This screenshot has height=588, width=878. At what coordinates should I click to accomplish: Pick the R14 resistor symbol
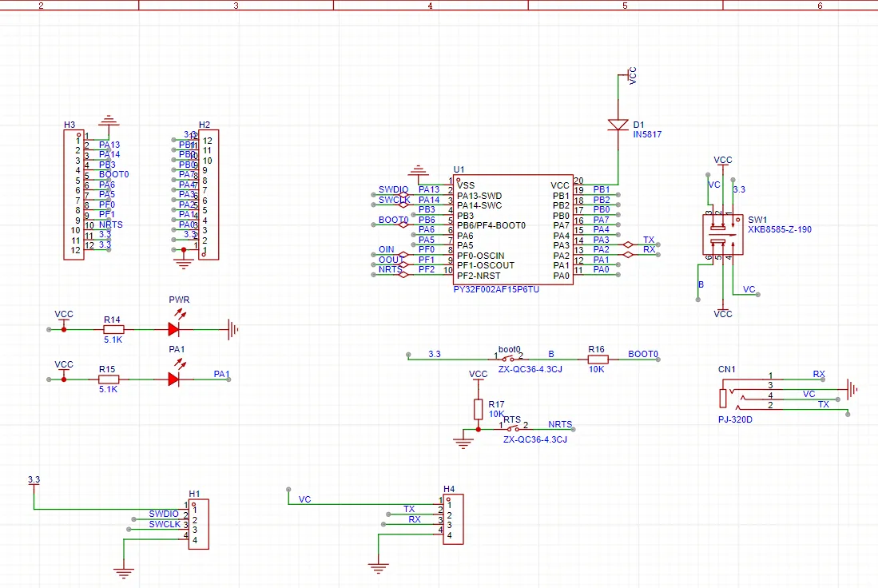click(113, 328)
